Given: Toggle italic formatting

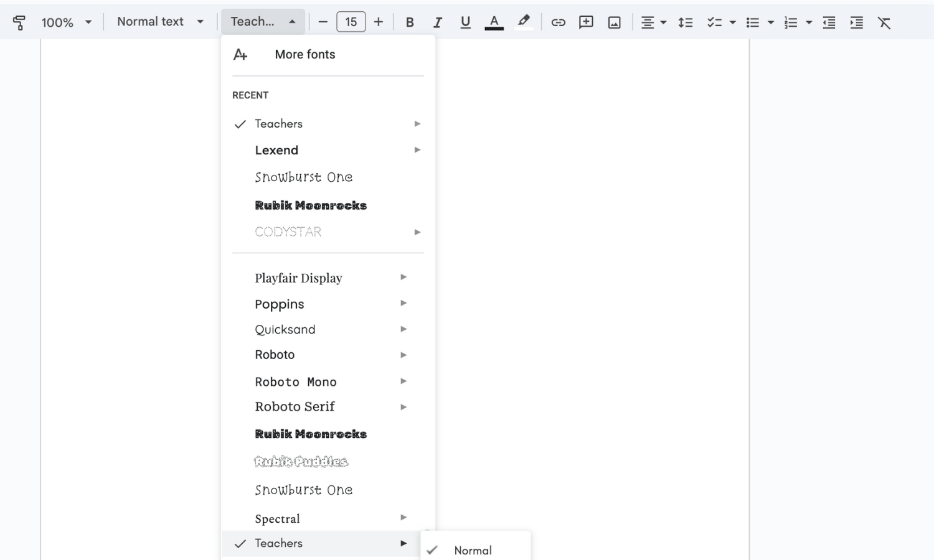Looking at the screenshot, I should [x=437, y=22].
